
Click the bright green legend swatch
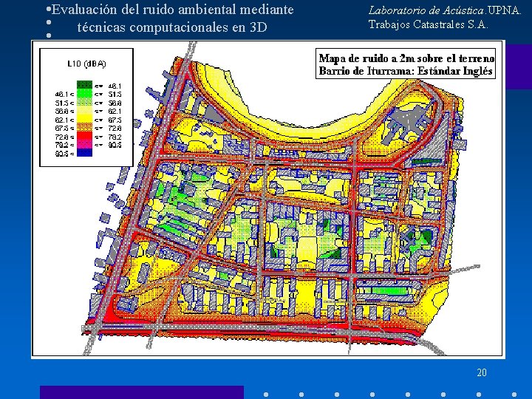coord(84,93)
